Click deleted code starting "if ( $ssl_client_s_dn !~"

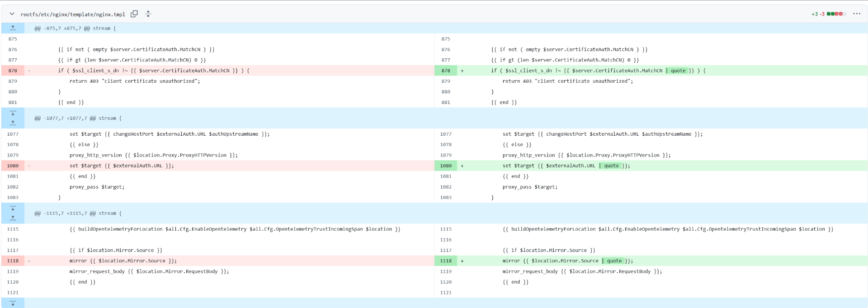tap(154, 71)
